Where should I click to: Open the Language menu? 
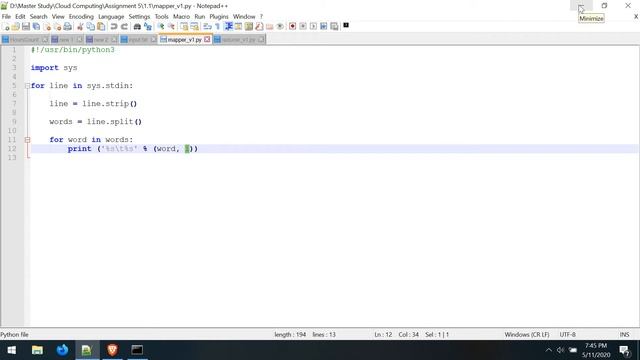[x=111, y=17]
